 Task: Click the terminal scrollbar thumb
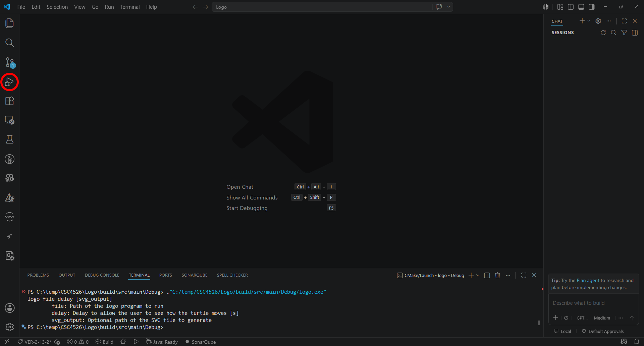click(x=539, y=323)
